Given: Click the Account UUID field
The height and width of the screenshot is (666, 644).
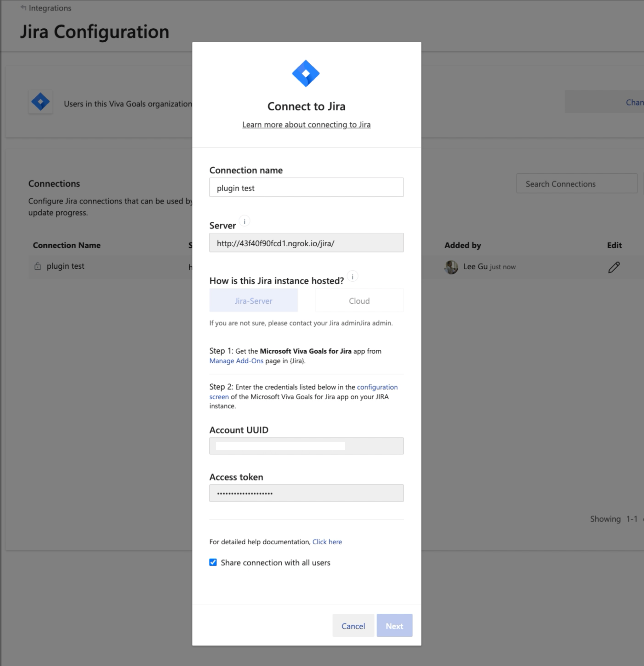Looking at the screenshot, I should [x=307, y=446].
